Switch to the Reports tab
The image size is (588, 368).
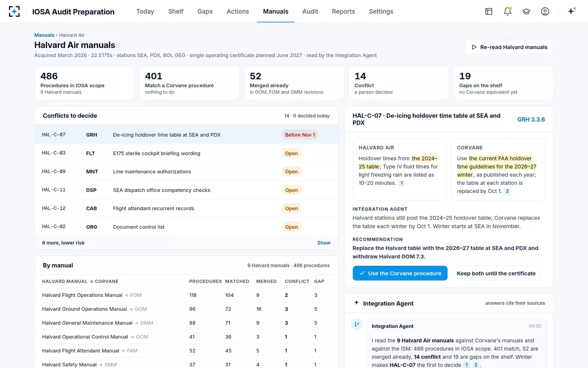pyautogui.click(x=343, y=11)
